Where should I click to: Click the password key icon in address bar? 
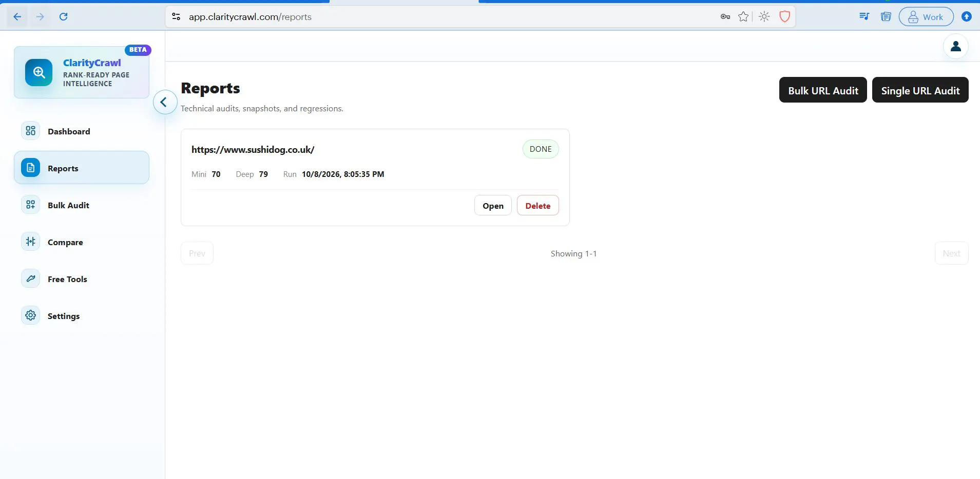725,17
